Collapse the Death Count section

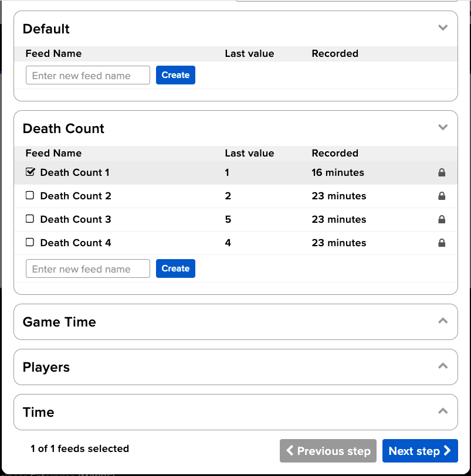point(443,127)
